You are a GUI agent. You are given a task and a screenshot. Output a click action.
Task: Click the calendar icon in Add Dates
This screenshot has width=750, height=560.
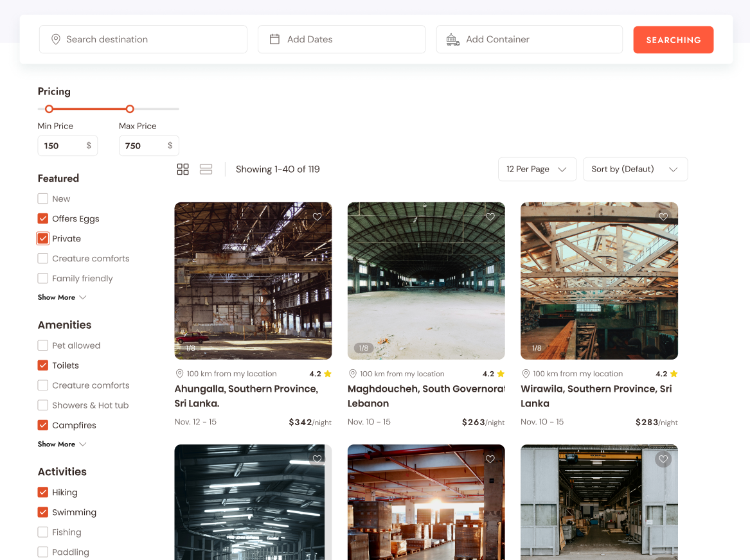274,39
